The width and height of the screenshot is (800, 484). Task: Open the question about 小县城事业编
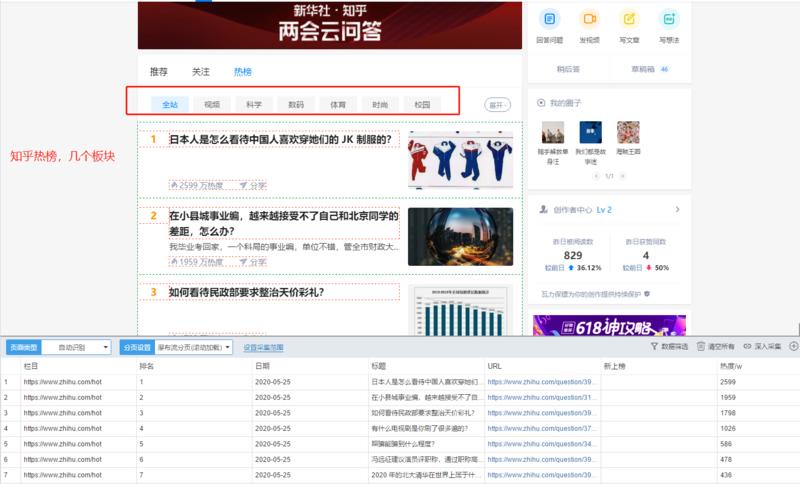click(x=284, y=223)
